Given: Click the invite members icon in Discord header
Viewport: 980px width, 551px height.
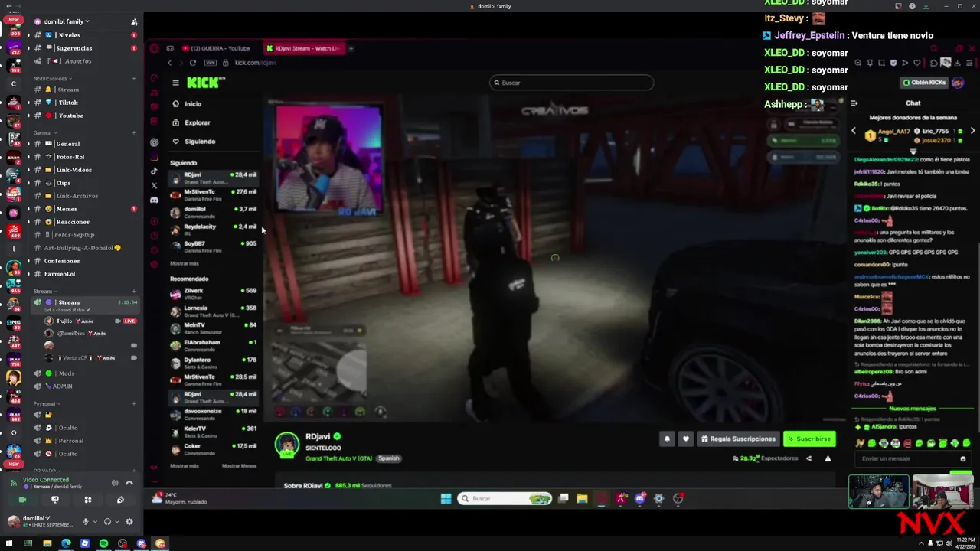Looking at the screenshot, I should [134, 21].
